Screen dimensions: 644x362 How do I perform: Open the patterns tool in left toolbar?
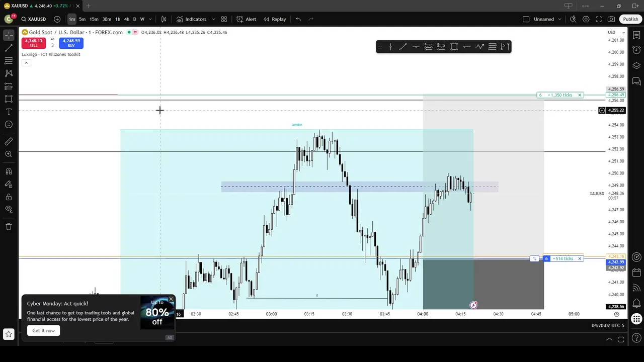(x=9, y=73)
